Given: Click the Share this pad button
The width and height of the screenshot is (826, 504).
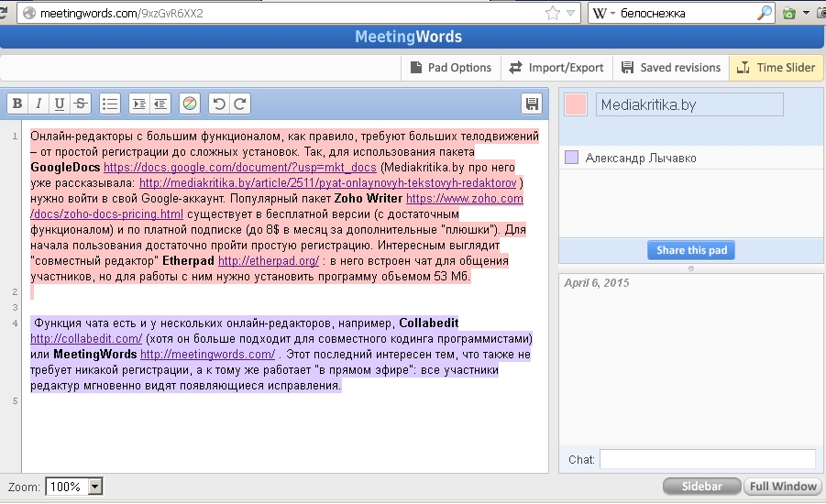Looking at the screenshot, I should pyautogui.click(x=691, y=250).
